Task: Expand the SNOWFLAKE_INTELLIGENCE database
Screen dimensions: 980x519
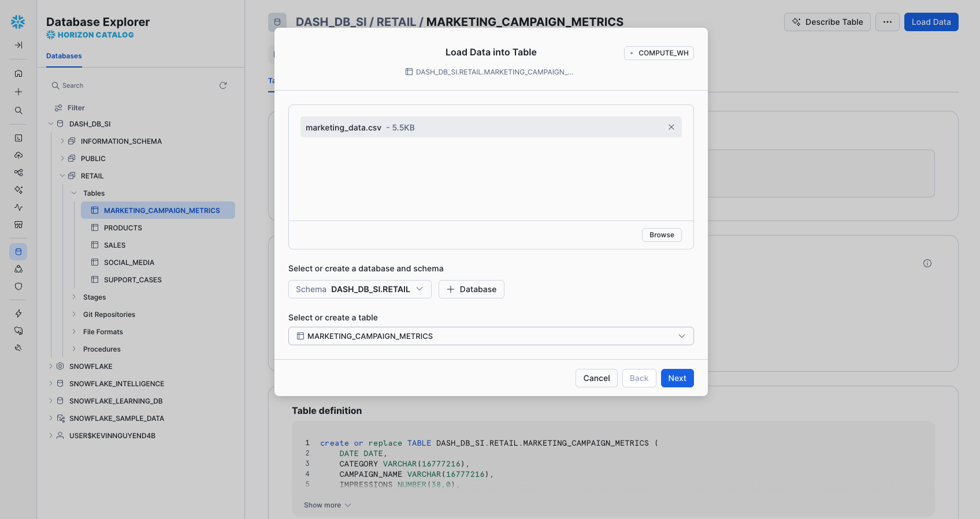Action: (x=51, y=384)
